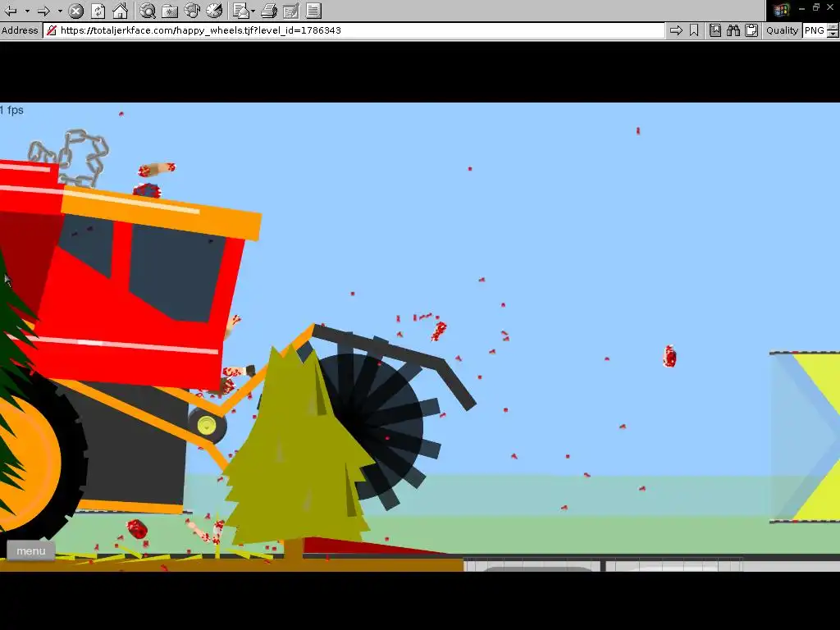Open the web search globe icon
Image resolution: width=840 pixels, height=630 pixels.
click(148, 11)
